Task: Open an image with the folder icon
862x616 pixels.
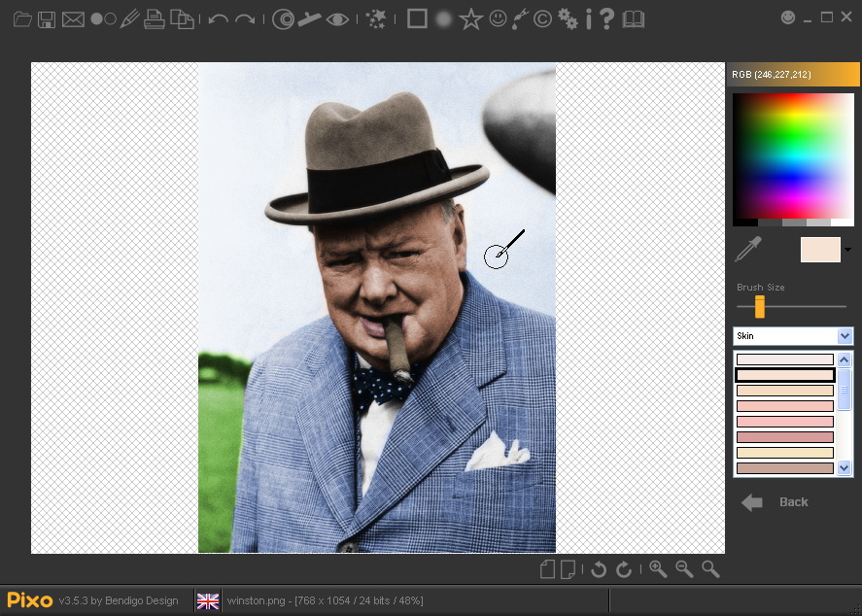Action: [22, 19]
